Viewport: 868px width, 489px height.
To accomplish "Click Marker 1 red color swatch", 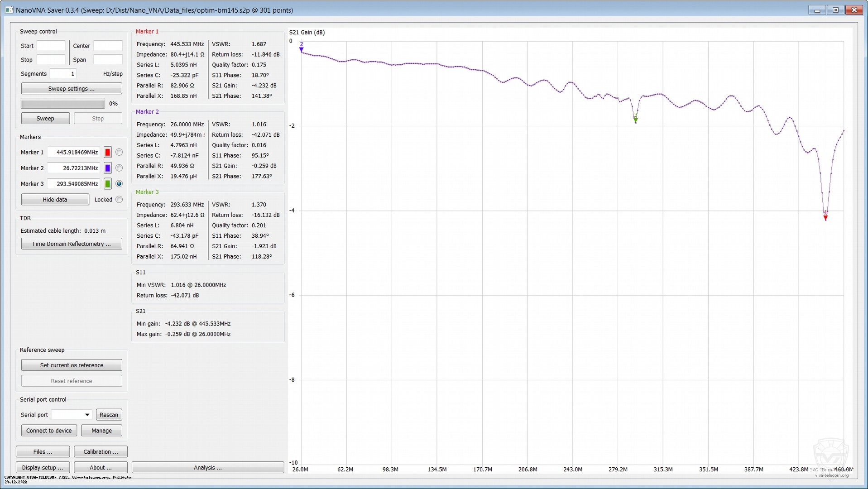I will [x=107, y=152].
